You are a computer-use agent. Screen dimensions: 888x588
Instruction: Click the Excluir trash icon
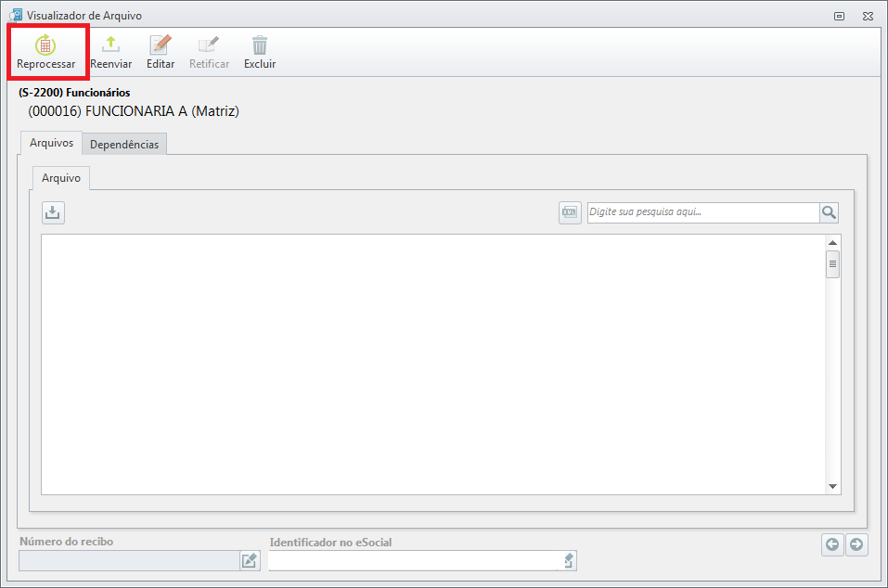coord(260,45)
